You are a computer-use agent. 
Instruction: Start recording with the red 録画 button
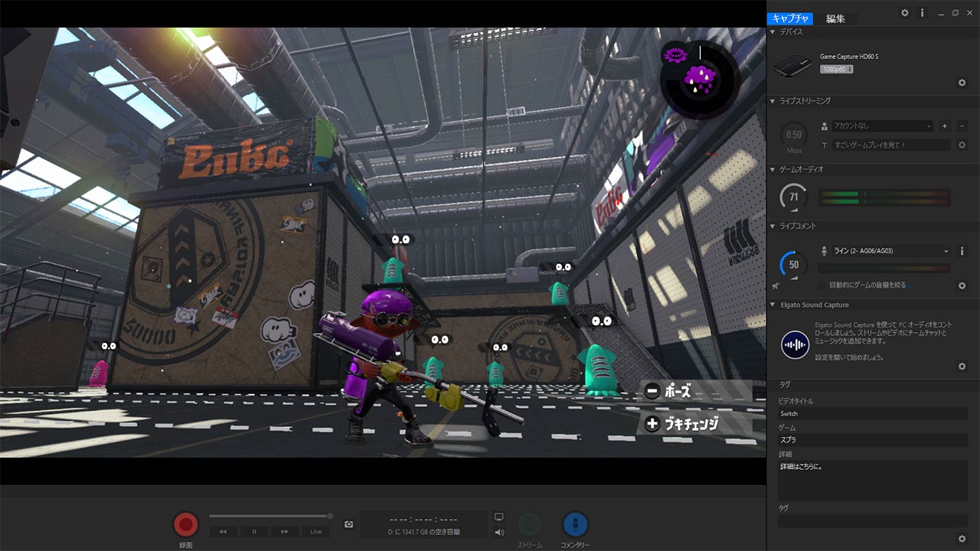click(x=185, y=524)
